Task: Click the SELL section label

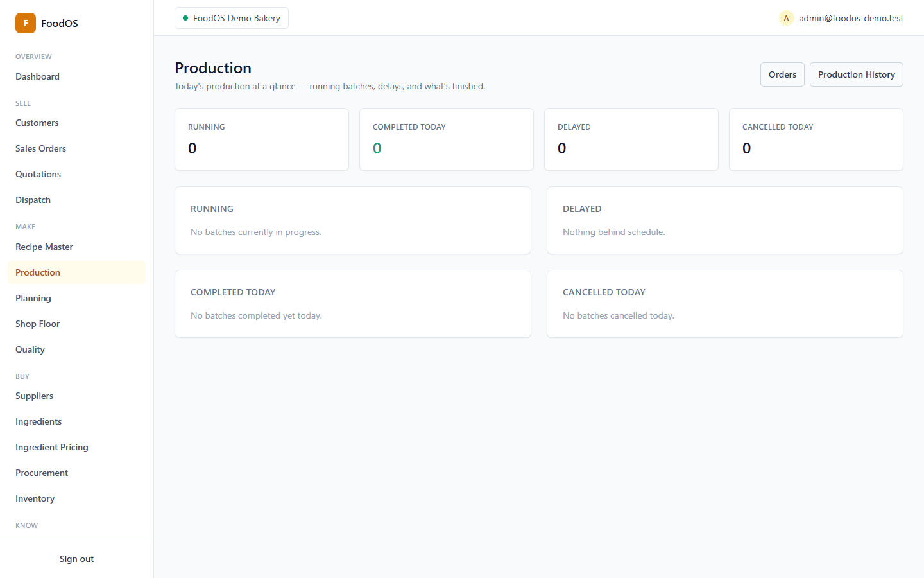Action: click(23, 103)
